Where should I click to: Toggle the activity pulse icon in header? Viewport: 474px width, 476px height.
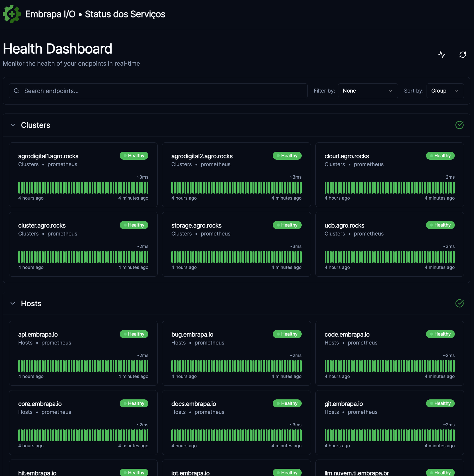point(442,55)
